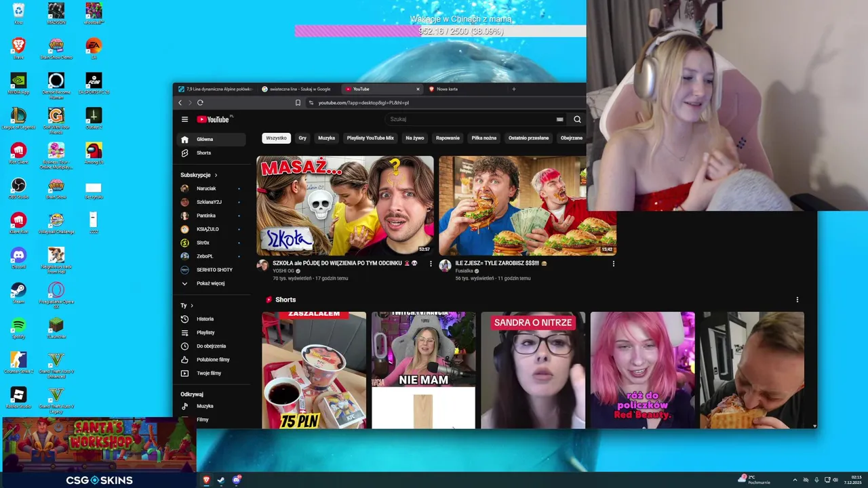Image resolution: width=868 pixels, height=488 pixels.
Task: Open options menu for ILE ZJESZ video
Action: pos(614,264)
